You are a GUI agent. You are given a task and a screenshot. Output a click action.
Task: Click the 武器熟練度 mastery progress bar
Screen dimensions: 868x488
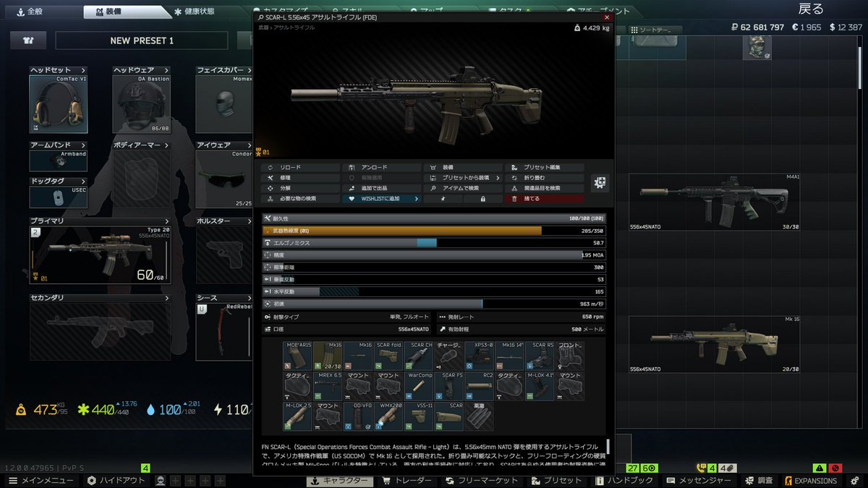point(434,231)
